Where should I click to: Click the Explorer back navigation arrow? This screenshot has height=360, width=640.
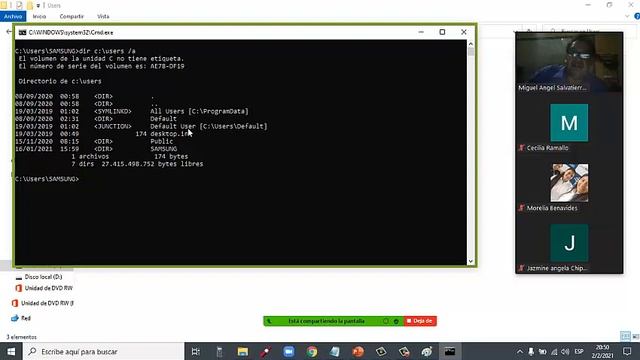pos(9,31)
